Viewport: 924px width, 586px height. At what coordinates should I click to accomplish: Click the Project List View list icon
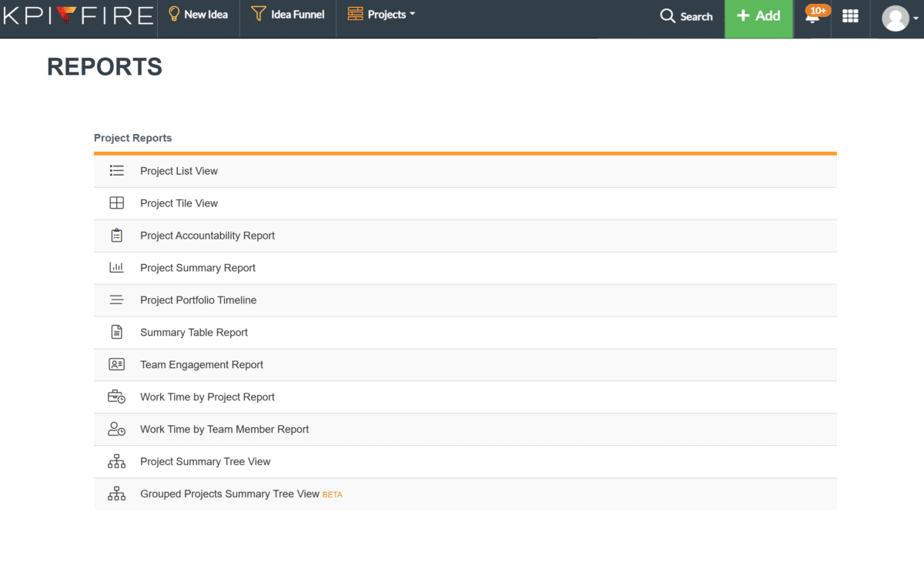tap(117, 171)
